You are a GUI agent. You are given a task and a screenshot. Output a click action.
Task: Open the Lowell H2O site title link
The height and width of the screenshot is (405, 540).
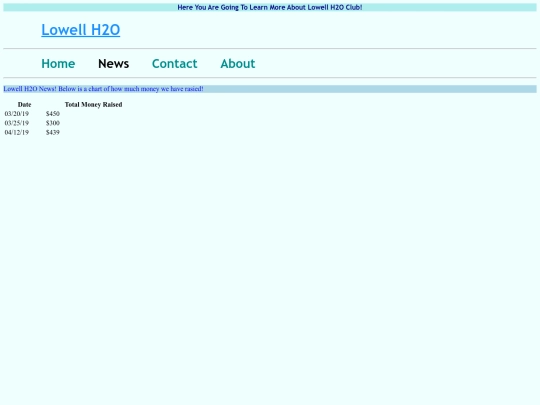pyautogui.click(x=81, y=30)
